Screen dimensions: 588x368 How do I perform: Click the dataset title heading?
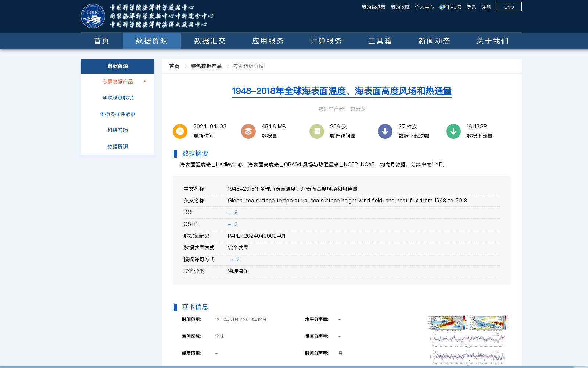(342, 91)
